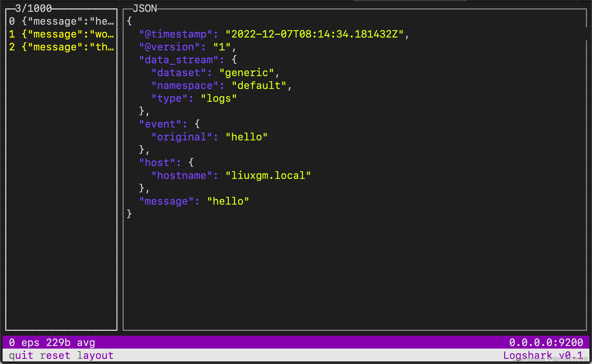Click the reset command in the footer
592x364 pixels.
tap(55, 355)
